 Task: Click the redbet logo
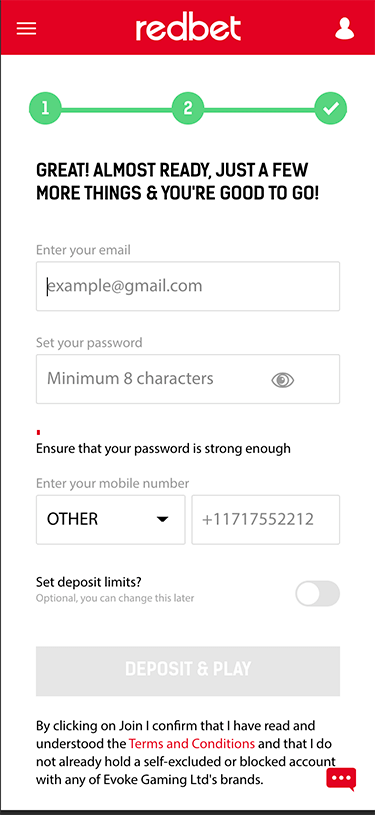coord(188,28)
